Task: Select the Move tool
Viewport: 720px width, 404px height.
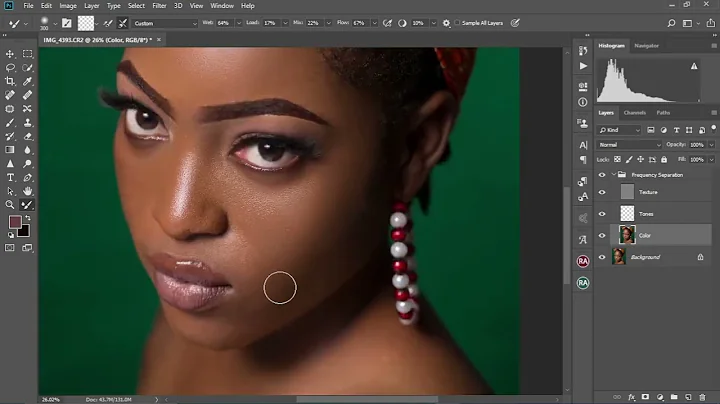Action: point(10,54)
